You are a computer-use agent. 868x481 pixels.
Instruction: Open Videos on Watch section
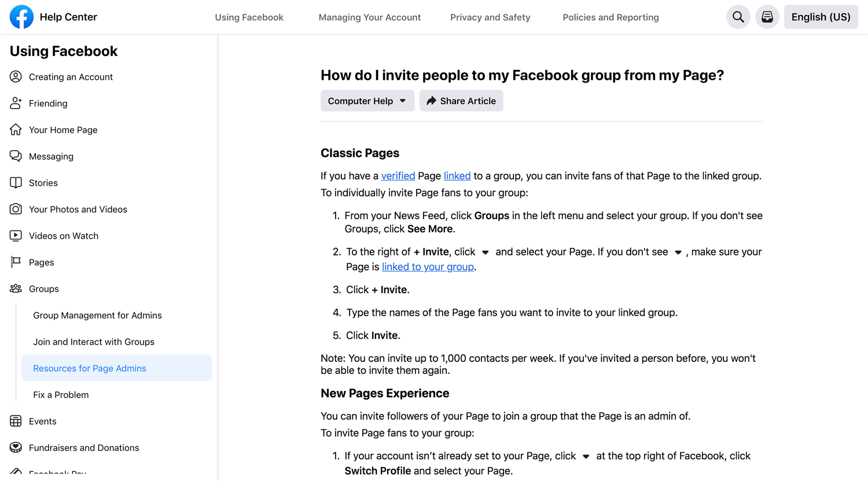coord(64,236)
